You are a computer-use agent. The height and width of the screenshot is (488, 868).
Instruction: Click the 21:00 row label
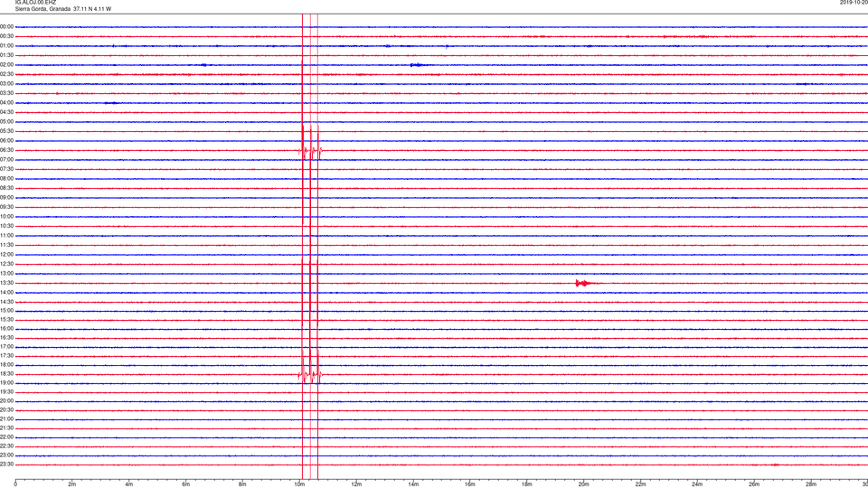6,419
